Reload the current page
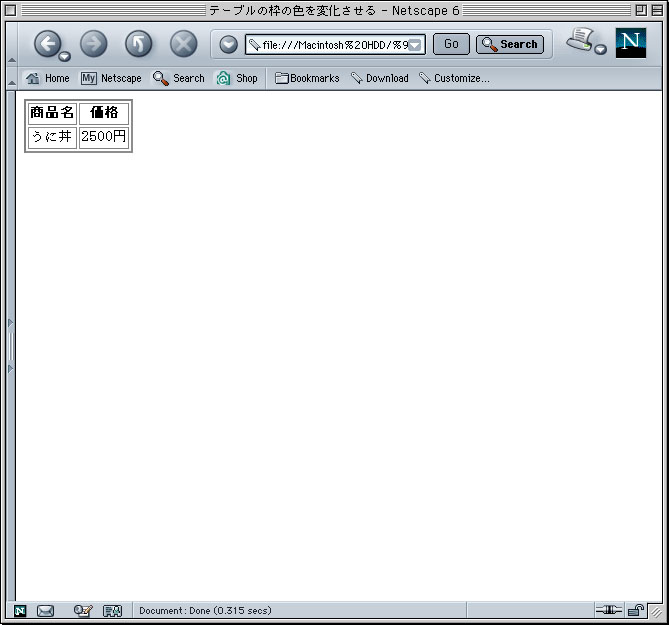The image size is (669, 625). tap(138, 44)
